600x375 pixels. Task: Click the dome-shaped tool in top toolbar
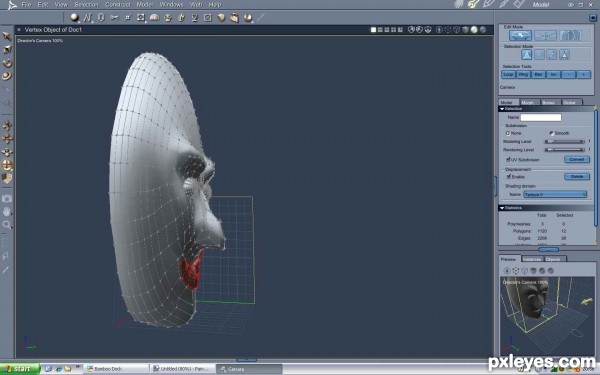[x=154, y=17]
